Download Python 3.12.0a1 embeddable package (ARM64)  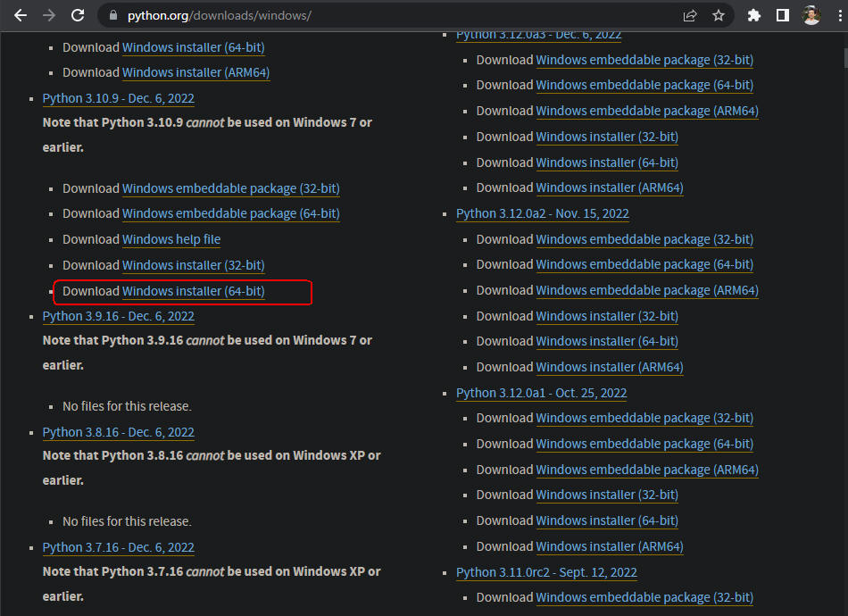click(x=647, y=470)
